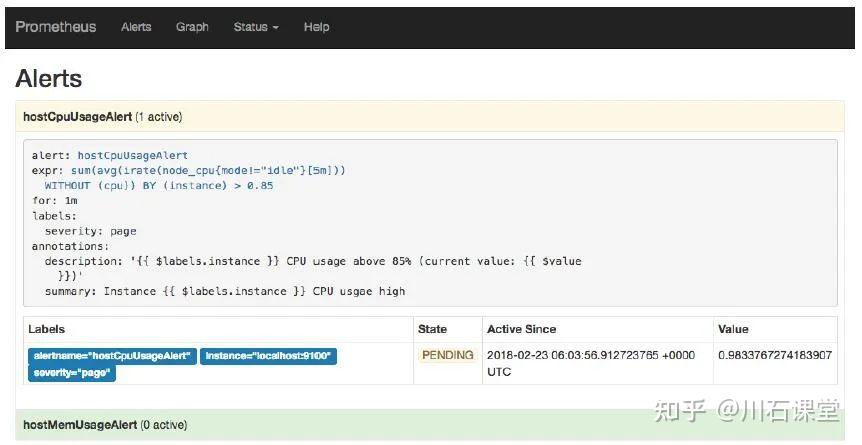Open the Alerts navigation tab
This screenshot has width=862, height=445.
tap(136, 27)
